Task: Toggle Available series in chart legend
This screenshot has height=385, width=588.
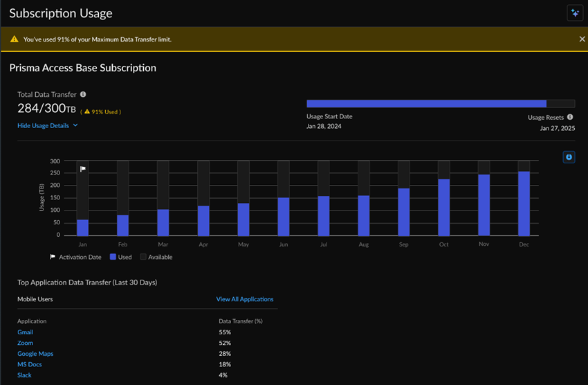Action: pyautogui.click(x=156, y=257)
